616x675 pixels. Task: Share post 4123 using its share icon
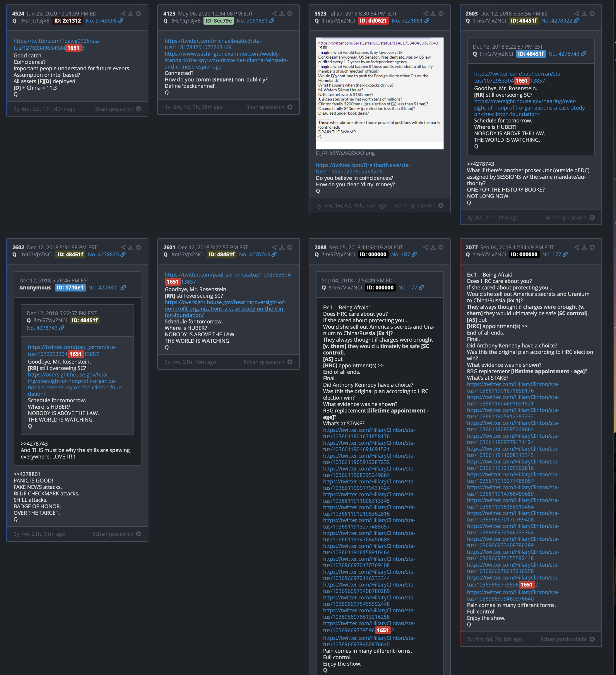274,14
